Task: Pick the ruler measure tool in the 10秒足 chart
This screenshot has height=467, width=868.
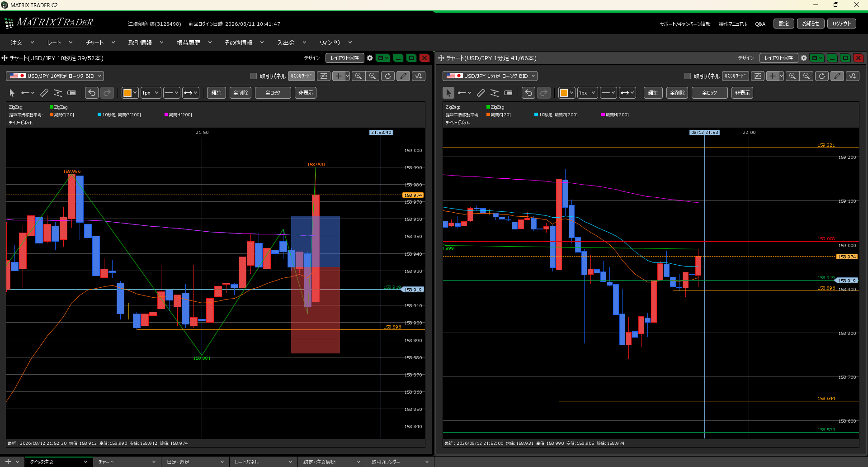Action: click(44, 93)
